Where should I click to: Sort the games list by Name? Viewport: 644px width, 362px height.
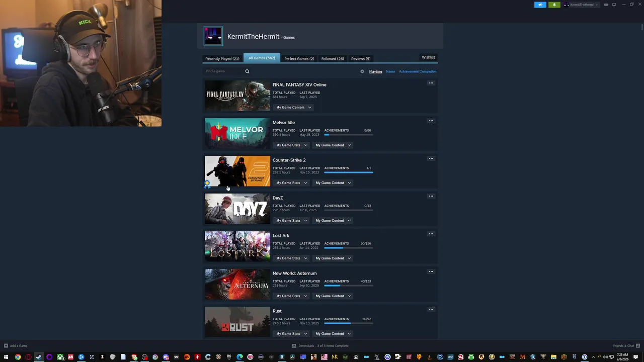[390, 71]
